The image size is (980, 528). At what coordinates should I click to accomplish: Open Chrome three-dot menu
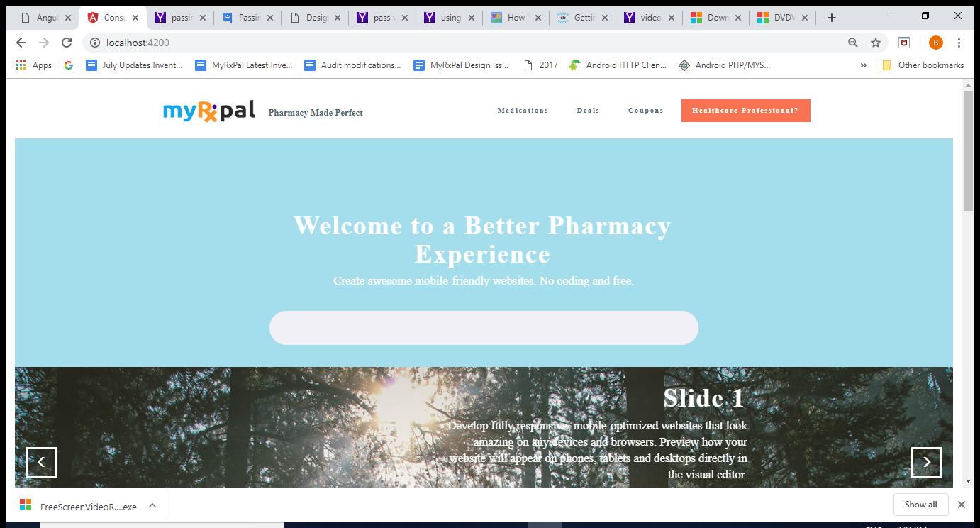tap(959, 43)
